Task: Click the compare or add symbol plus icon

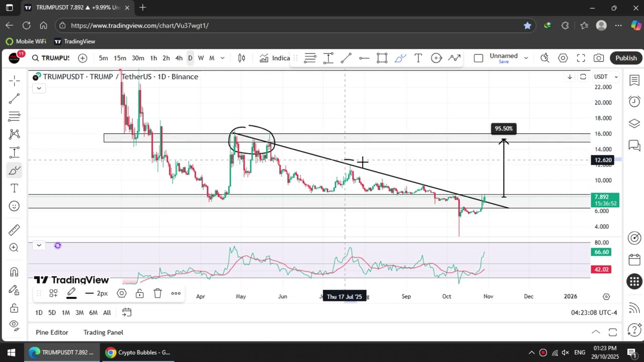Action: [83, 58]
